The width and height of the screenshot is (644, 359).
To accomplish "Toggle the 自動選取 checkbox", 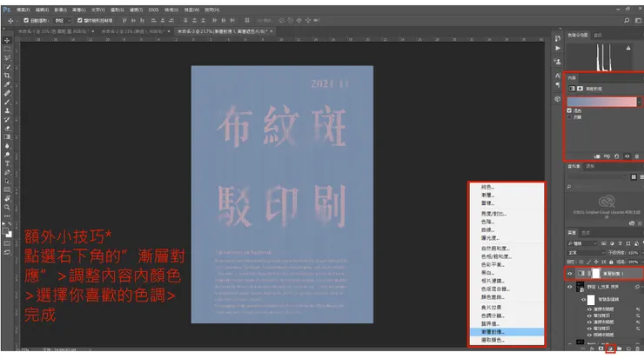I will 26,21.
